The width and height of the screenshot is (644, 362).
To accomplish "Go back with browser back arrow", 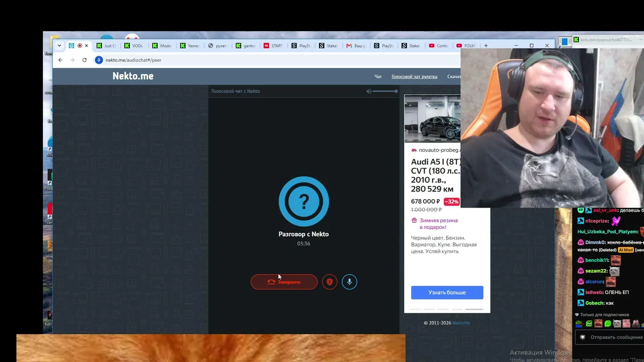I will click(60, 60).
